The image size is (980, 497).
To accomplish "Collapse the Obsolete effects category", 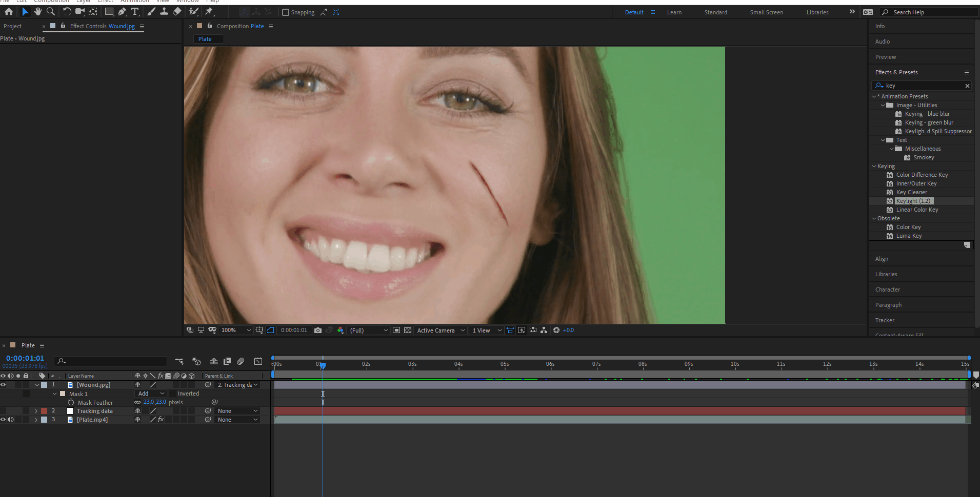I will 874,218.
